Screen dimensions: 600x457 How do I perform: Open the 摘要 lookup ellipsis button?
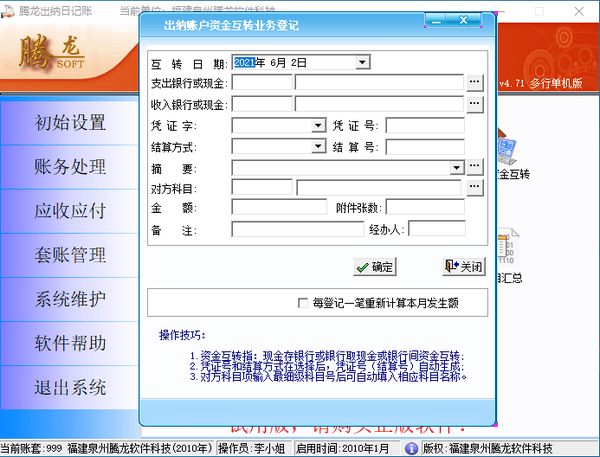tap(475, 166)
